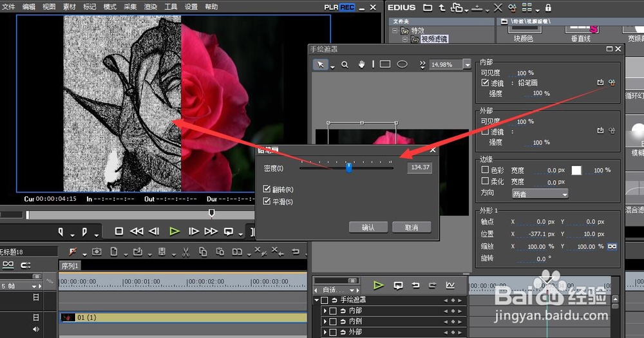The height and width of the screenshot is (338, 644).
Task: Click the paste icon on timeline toolbar
Action: point(220,252)
